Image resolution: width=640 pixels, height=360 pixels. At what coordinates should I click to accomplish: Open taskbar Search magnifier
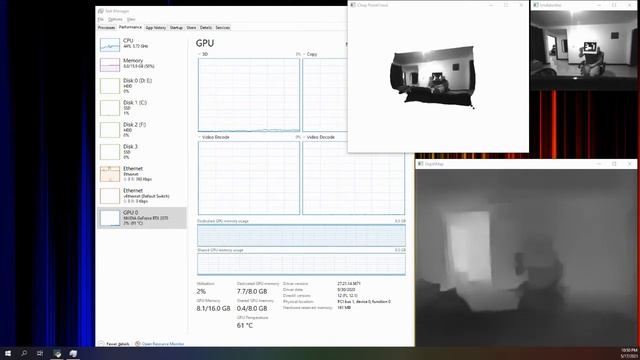(x=24, y=353)
